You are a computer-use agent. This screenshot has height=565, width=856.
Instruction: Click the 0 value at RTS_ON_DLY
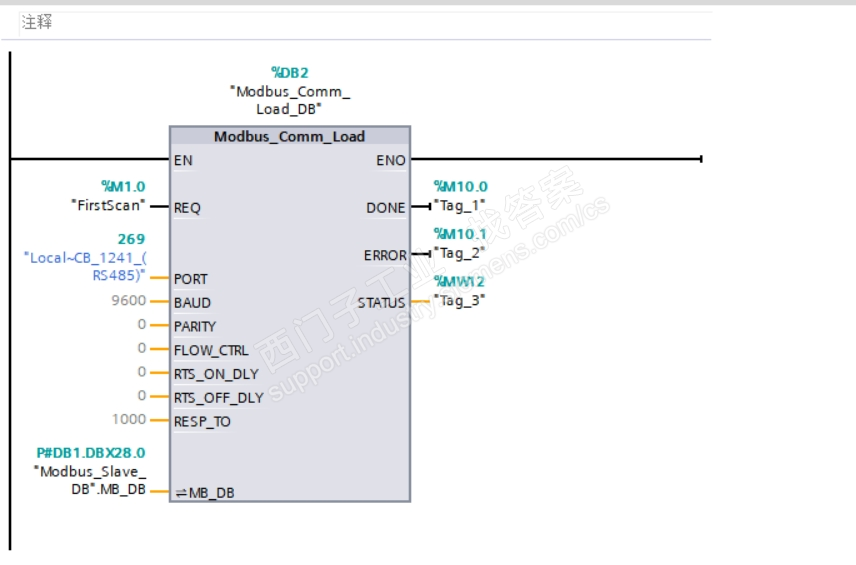(142, 372)
